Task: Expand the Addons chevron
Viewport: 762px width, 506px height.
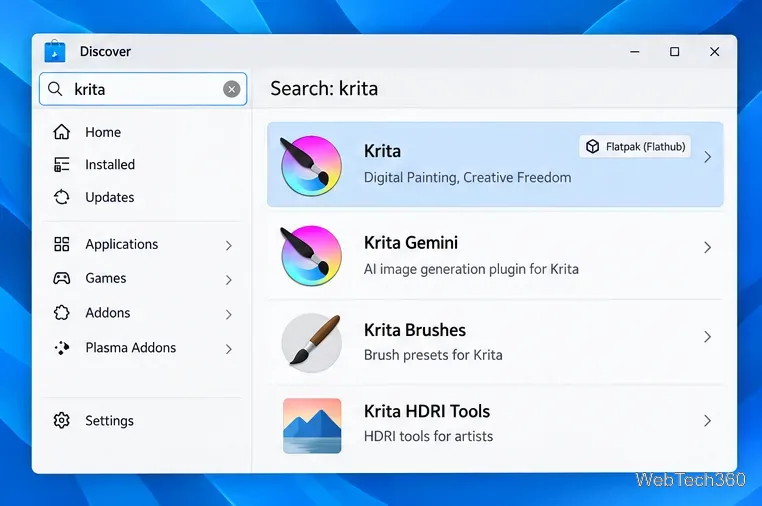Action: [x=228, y=314]
